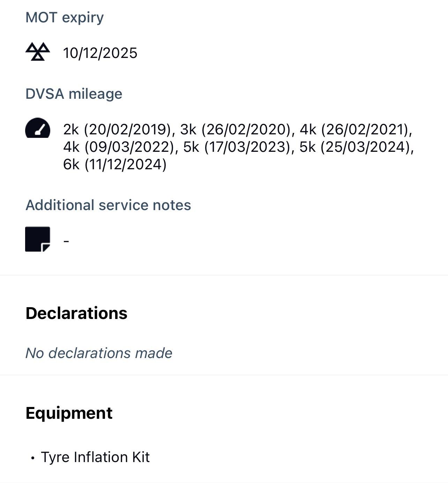Click the Equipment heading
Viewport: 448px width, 483px height.
[69, 413]
